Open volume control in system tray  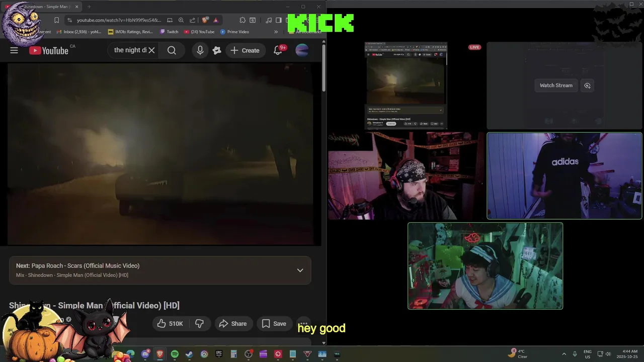[x=608, y=354]
